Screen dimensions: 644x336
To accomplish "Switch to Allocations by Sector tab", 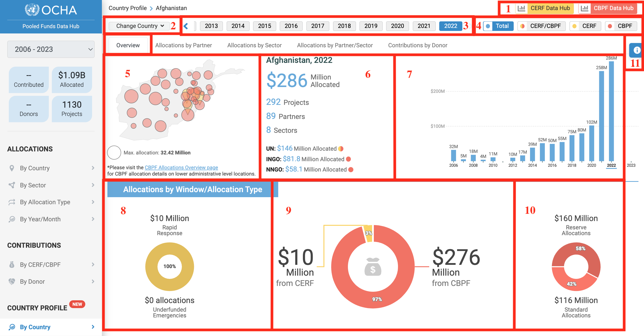I will [x=255, y=45].
